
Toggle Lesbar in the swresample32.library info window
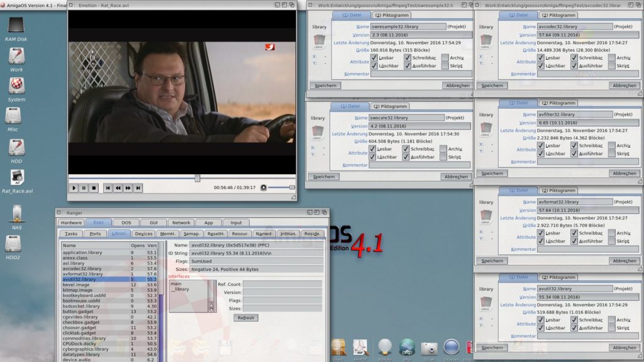point(374,58)
